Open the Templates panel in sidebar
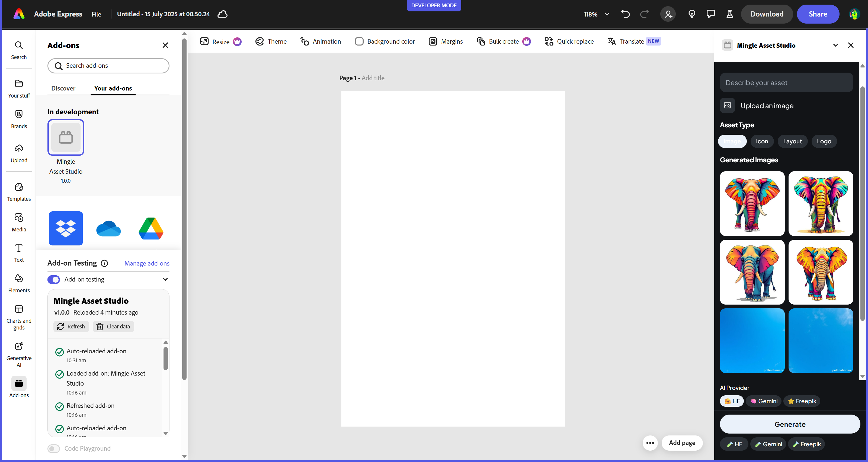The image size is (868, 462). (19, 192)
